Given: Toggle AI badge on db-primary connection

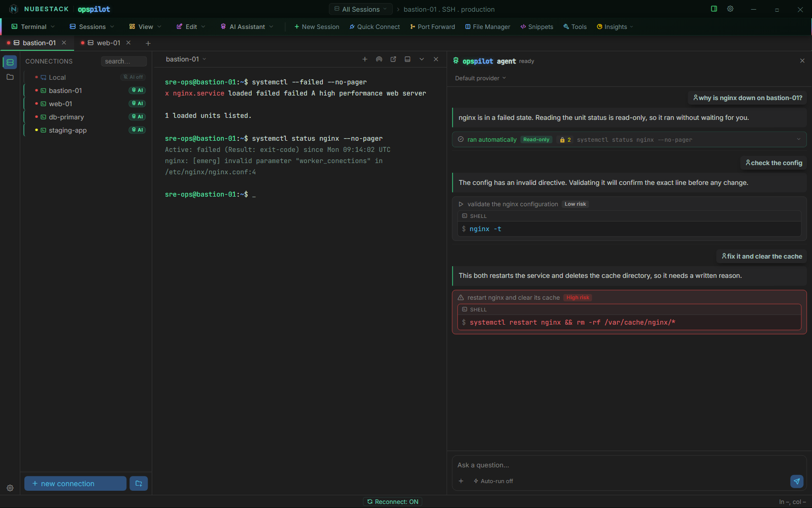Looking at the screenshot, I should 137,117.
